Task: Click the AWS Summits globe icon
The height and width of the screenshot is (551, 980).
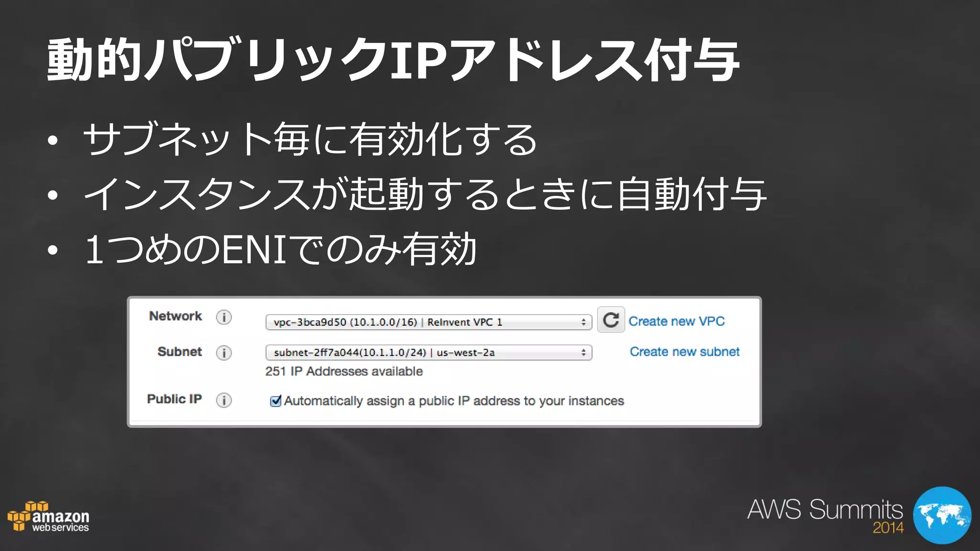Action: 941,515
